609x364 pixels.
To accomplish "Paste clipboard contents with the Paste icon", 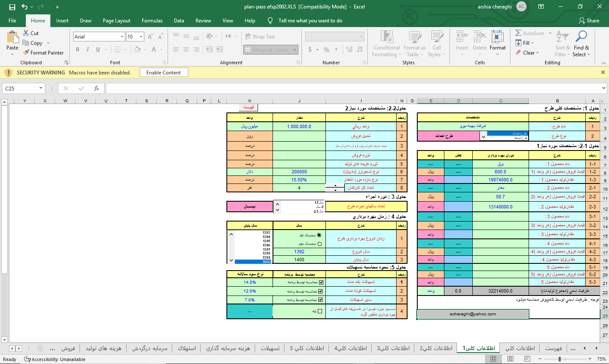I will pos(12,37).
